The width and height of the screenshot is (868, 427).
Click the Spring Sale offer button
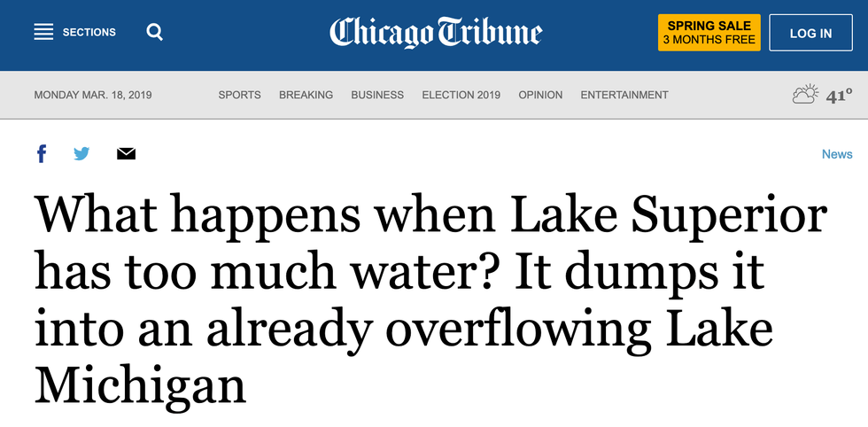(x=709, y=33)
